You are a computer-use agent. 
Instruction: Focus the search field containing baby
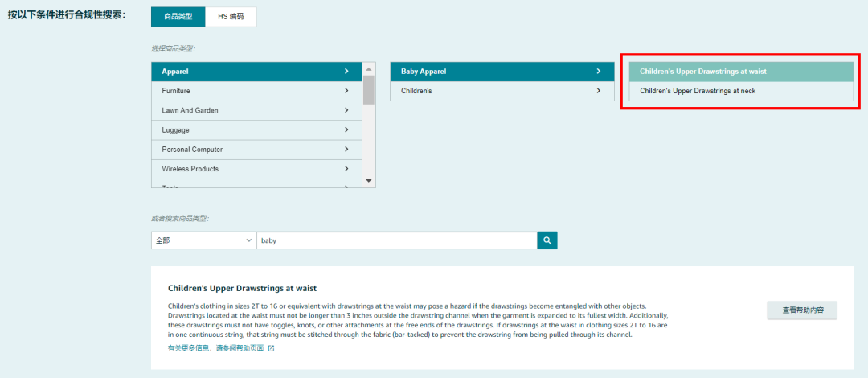coord(396,240)
